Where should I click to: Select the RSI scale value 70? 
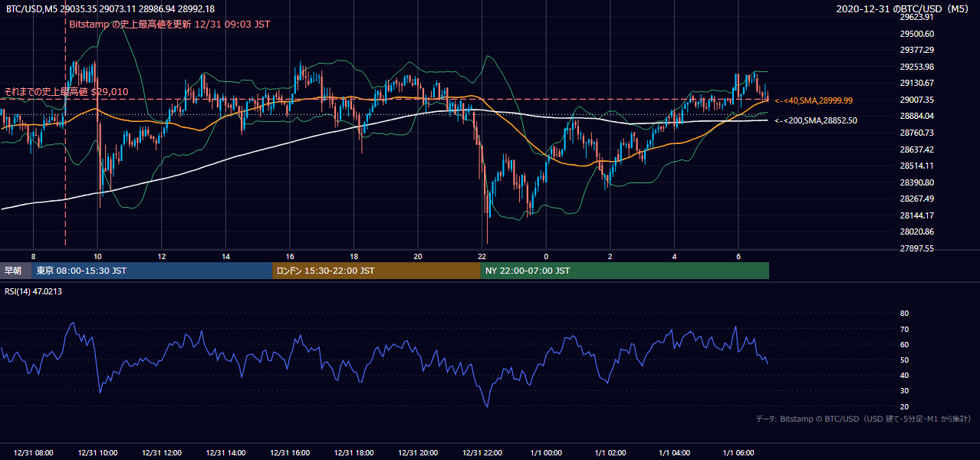[904, 329]
